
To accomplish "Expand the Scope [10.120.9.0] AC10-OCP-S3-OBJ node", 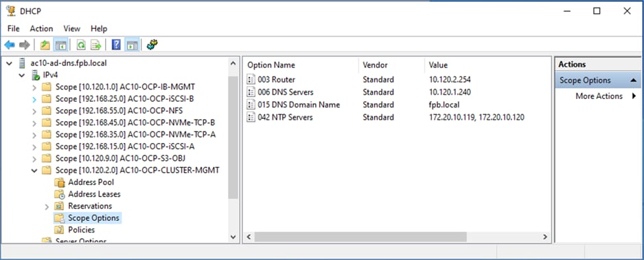I will point(34,159).
